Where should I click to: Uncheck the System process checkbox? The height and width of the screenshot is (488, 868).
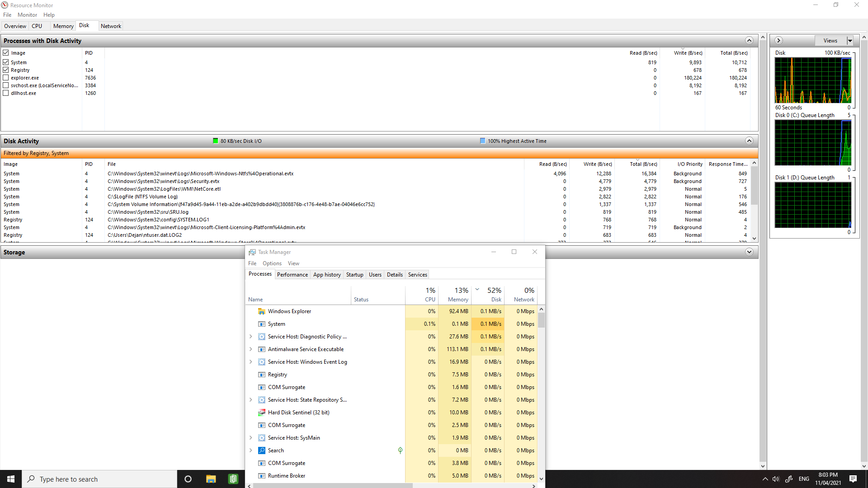point(6,62)
